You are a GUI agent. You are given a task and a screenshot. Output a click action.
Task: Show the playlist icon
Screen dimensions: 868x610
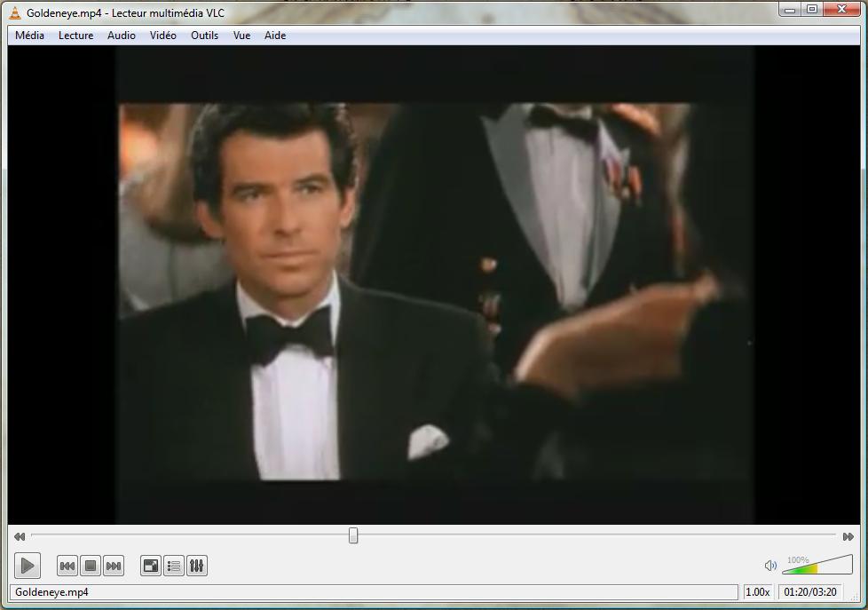coord(174,566)
